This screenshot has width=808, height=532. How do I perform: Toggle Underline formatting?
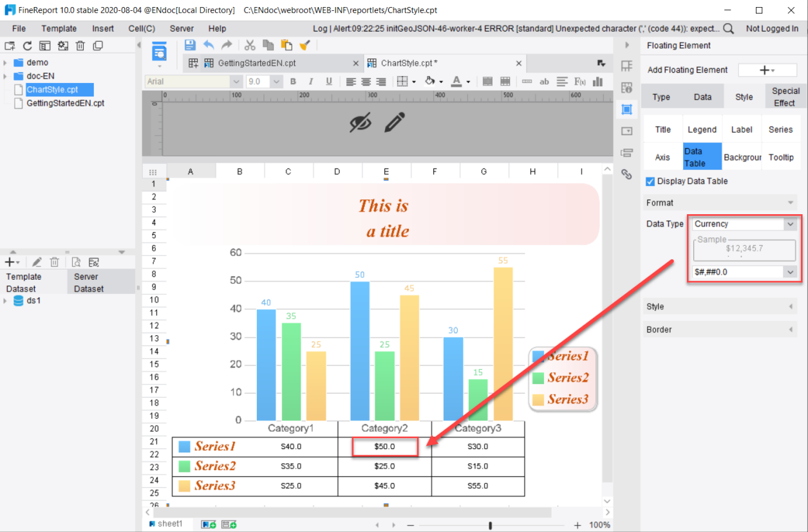tap(329, 82)
